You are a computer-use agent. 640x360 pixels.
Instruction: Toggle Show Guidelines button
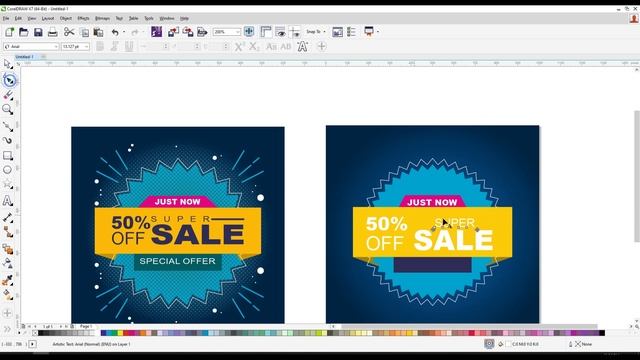[x=294, y=31]
